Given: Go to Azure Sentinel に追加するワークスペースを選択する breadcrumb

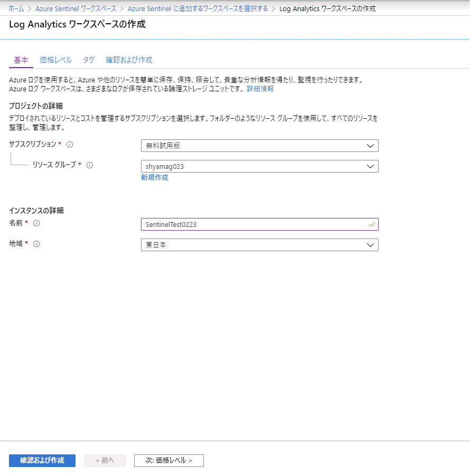Looking at the screenshot, I should (x=198, y=9).
